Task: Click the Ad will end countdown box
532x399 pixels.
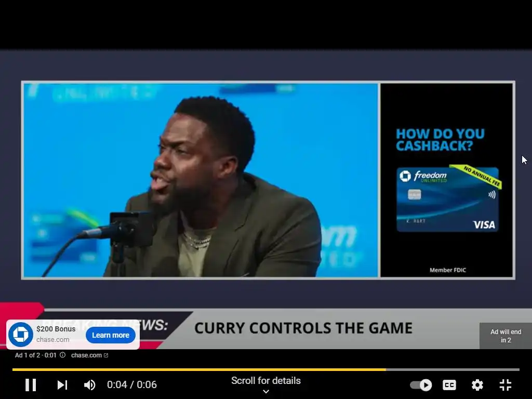Action: click(506, 336)
